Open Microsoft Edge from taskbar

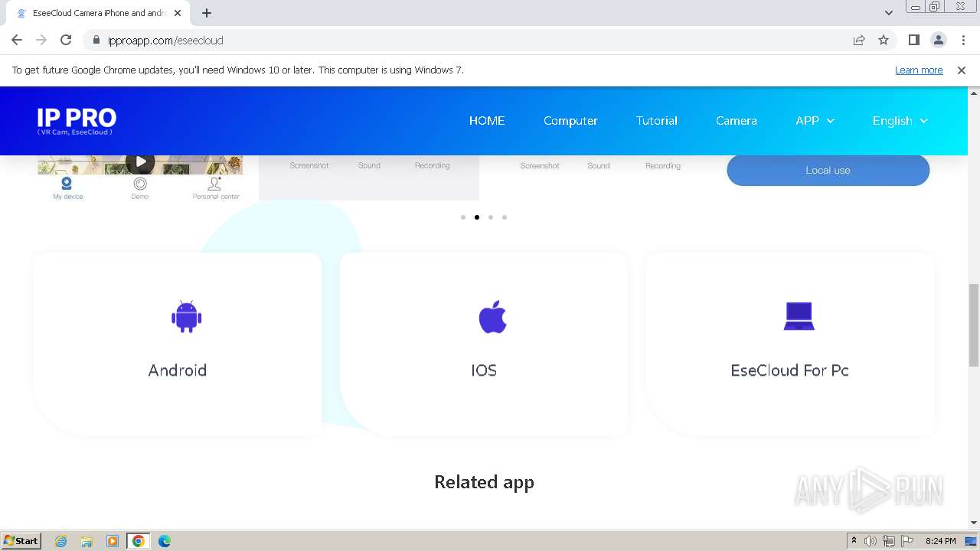pos(165,541)
